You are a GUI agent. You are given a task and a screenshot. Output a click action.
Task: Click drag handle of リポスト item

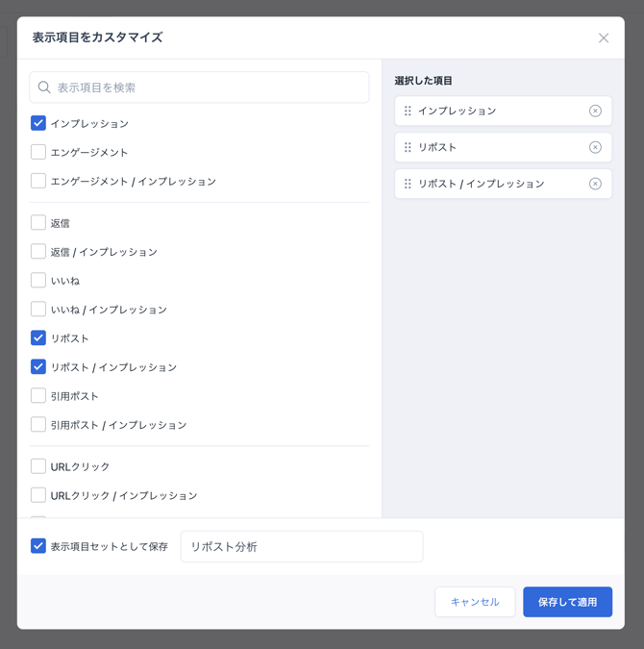pos(408,148)
